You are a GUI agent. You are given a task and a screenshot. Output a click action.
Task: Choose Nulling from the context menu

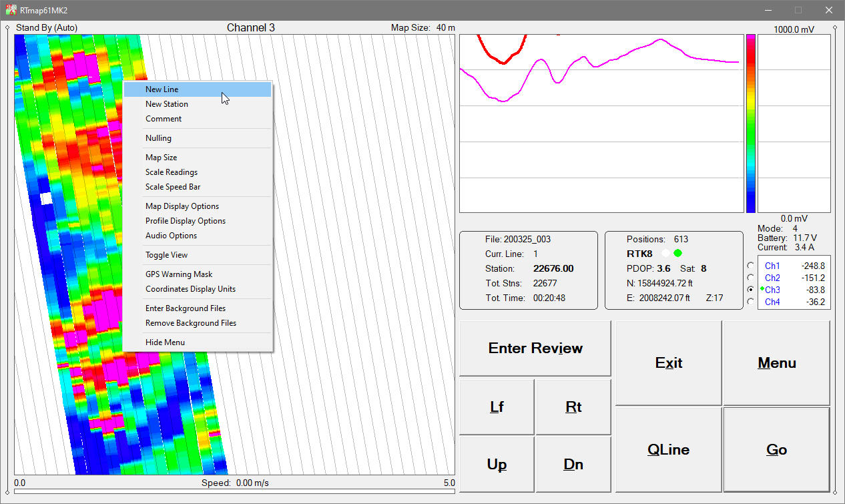click(x=198, y=138)
